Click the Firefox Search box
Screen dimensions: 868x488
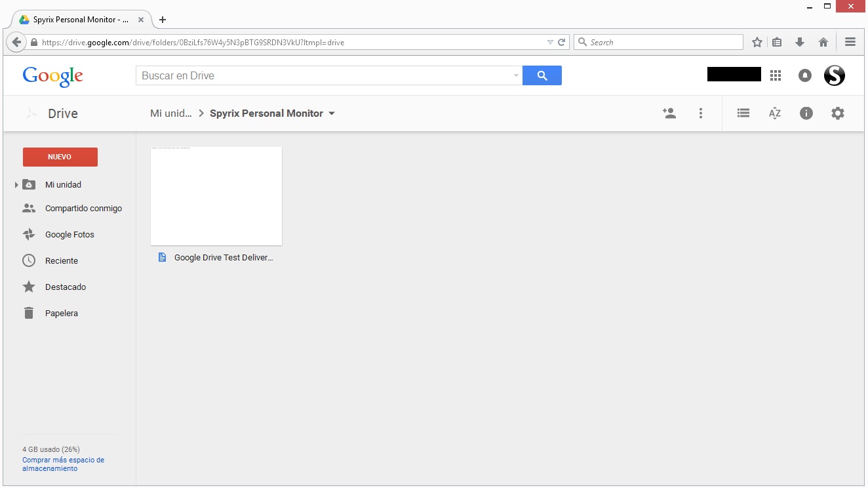point(658,42)
